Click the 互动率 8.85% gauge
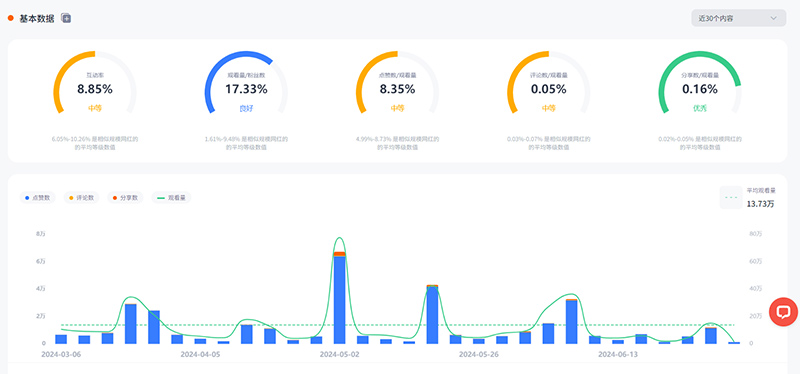The height and width of the screenshot is (374, 800). click(95, 82)
